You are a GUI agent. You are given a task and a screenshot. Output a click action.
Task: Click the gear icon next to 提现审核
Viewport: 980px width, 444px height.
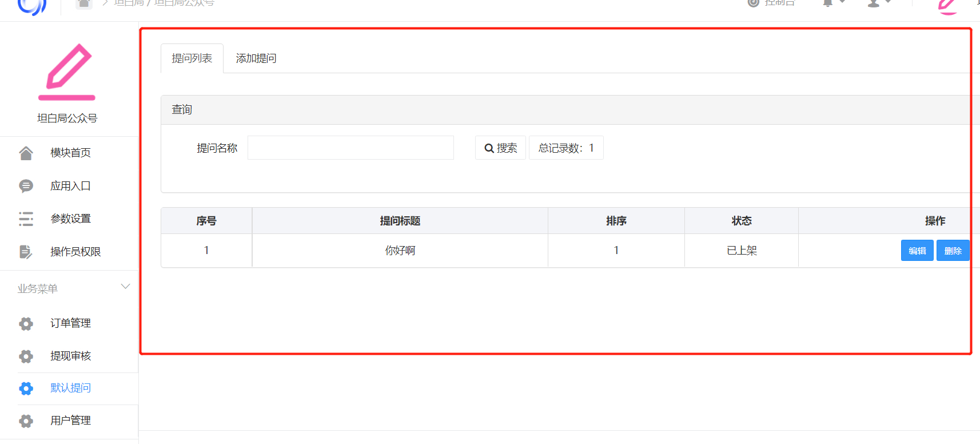(26, 356)
